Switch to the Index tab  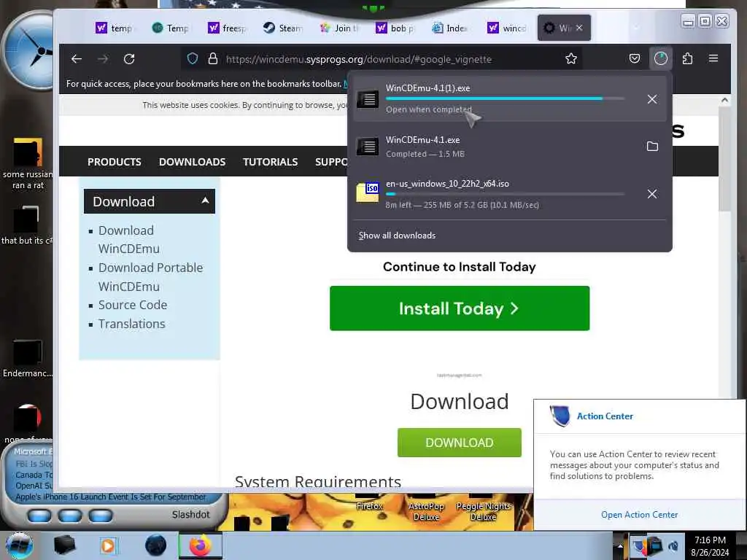[449, 28]
